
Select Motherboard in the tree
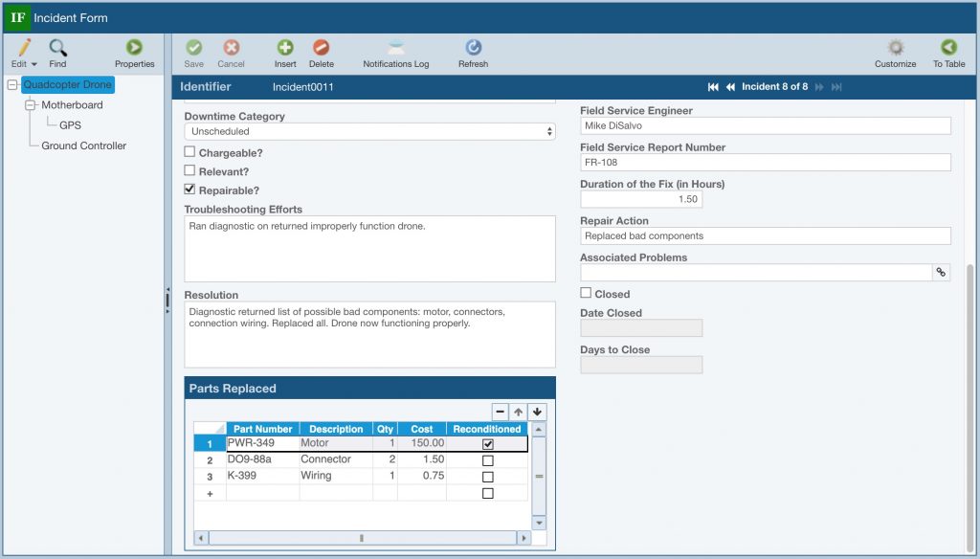pyautogui.click(x=72, y=105)
